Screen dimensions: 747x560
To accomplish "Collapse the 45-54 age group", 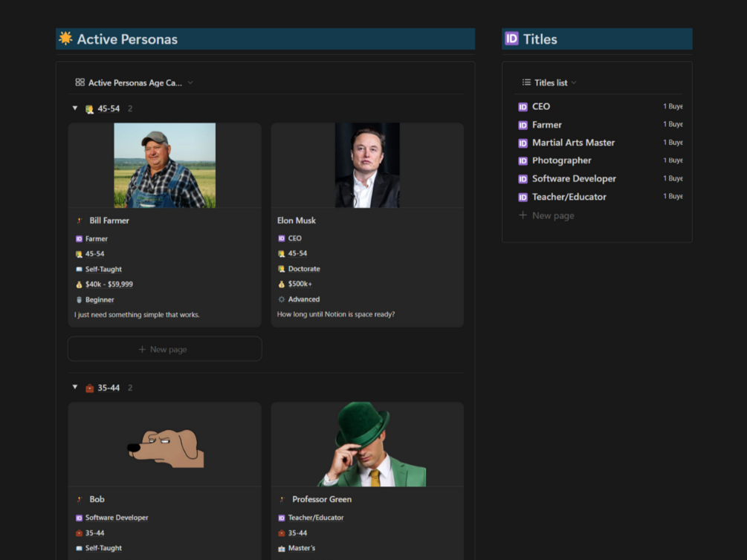I will [75, 108].
